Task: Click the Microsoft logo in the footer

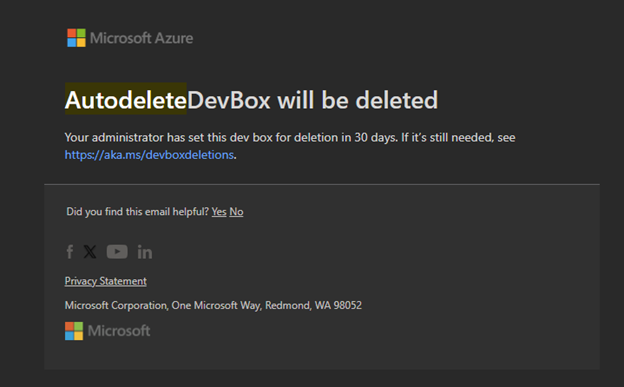Action: [107, 330]
